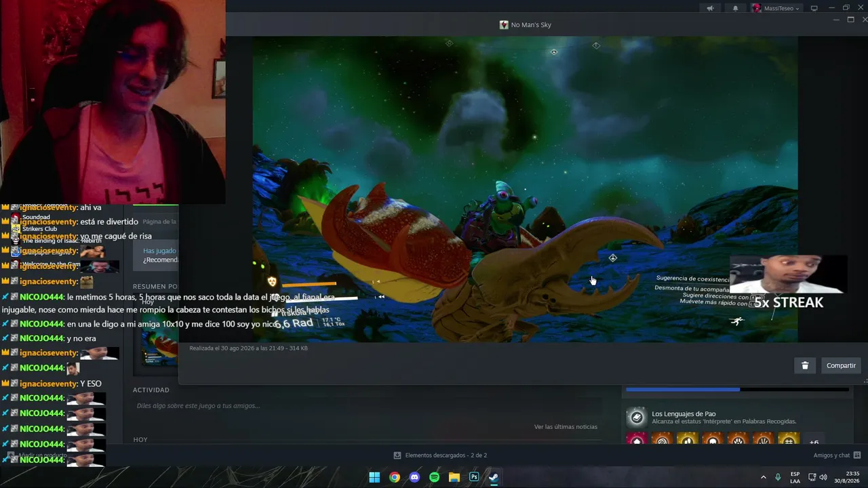The height and width of the screenshot is (488, 868).
Task: Open Amigos y chat
Action: (x=837, y=455)
